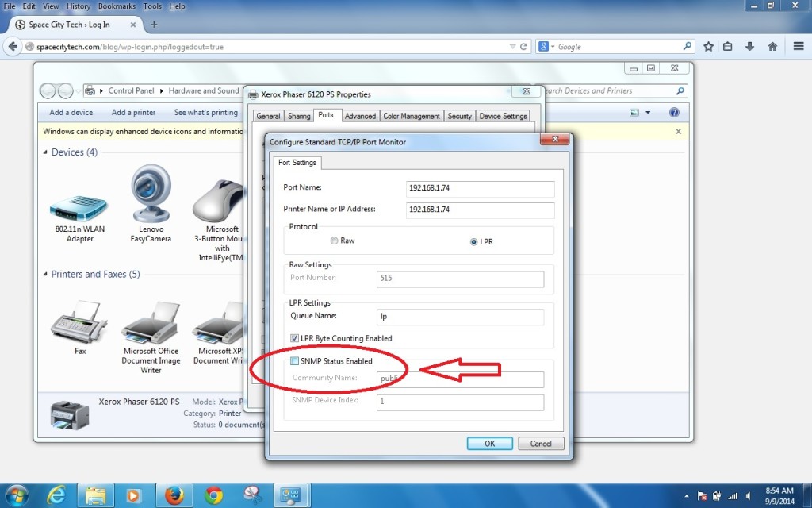Screen dimensions: 812x508
Task: Click Add a printer in Control Panel
Action: pos(133,113)
